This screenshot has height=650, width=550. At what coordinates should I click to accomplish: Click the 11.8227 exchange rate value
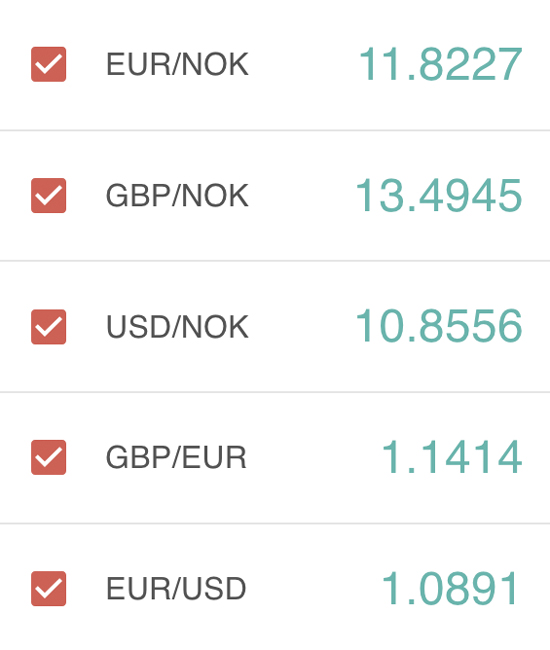pyautogui.click(x=441, y=64)
